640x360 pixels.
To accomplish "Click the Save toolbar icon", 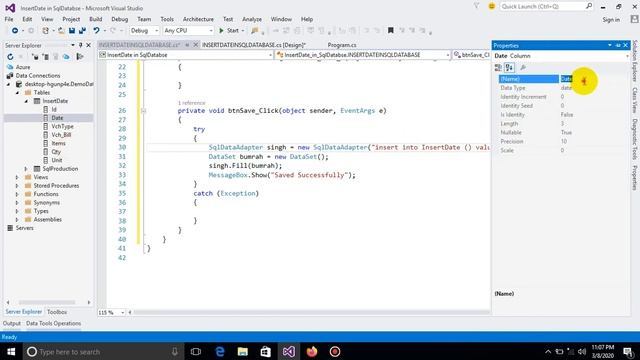I will click(72, 31).
